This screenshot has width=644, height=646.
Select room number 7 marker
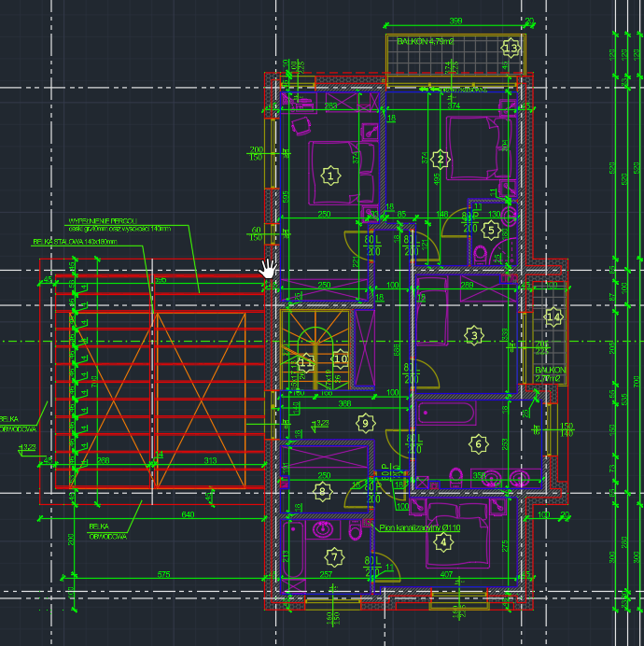click(335, 557)
